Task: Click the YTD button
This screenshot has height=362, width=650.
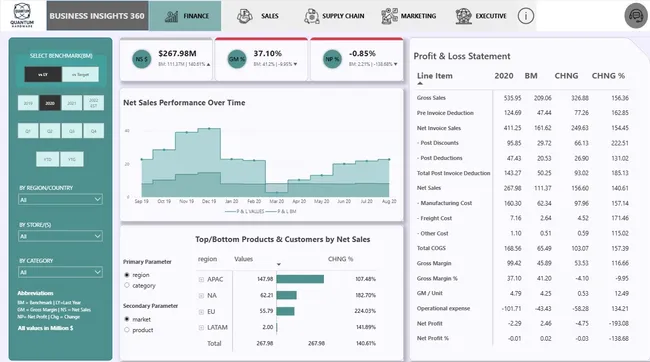Action: (x=48, y=159)
